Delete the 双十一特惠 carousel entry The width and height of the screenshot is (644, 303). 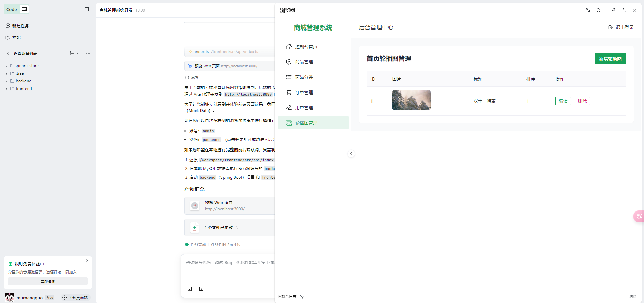pyautogui.click(x=582, y=101)
